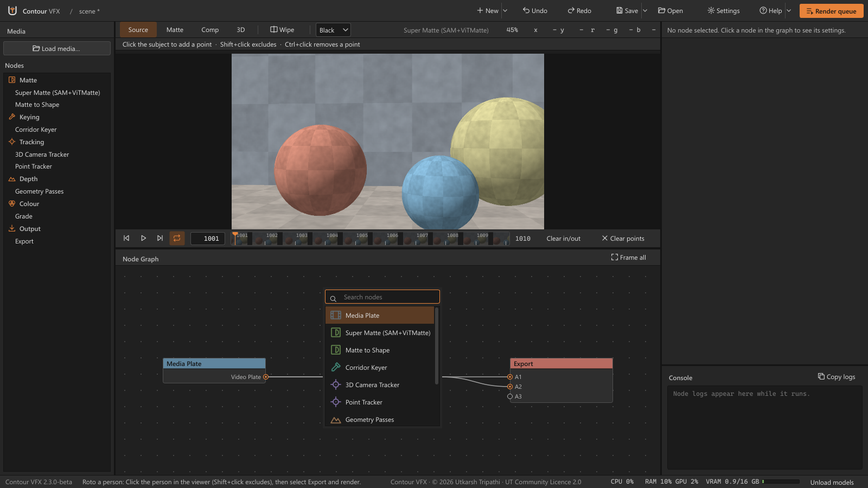Click the Load media... button

(x=57, y=48)
